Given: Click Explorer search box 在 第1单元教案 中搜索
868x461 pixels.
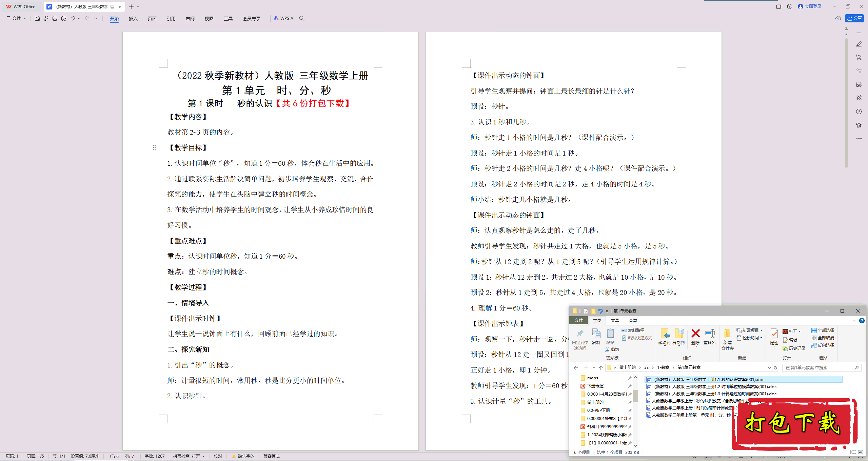Looking at the screenshot, I should pos(822,368).
